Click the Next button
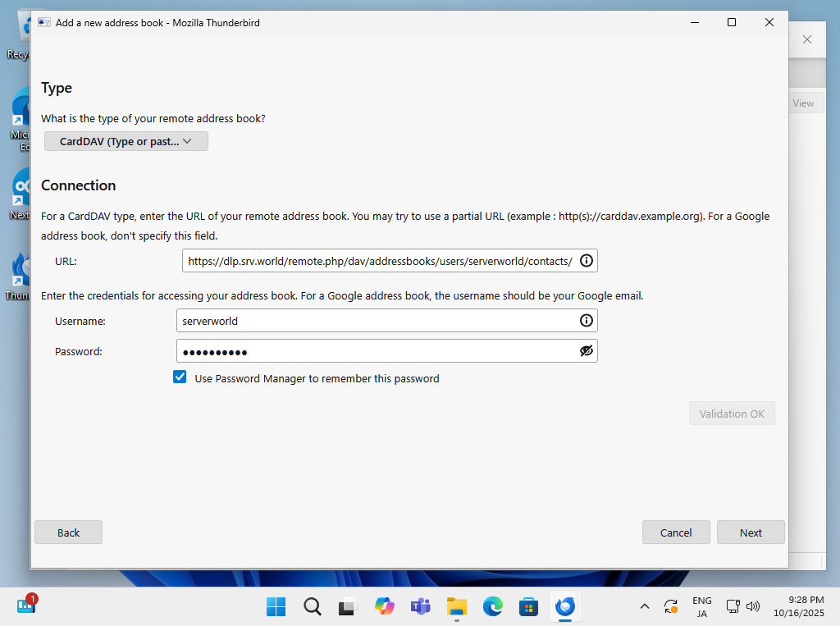Viewport: 840px width, 626px height. [x=750, y=532]
